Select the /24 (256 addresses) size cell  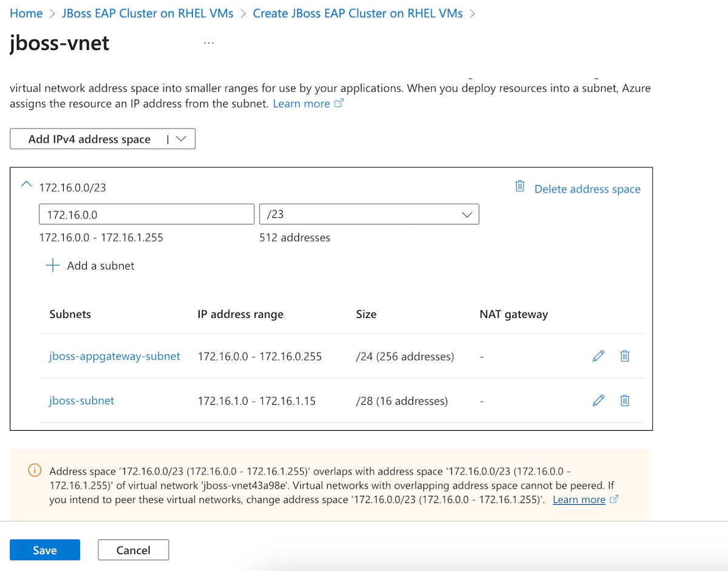coord(405,356)
